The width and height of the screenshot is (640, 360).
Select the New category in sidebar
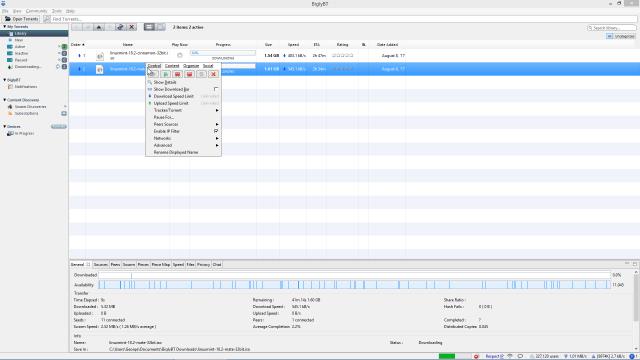pyautogui.click(x=19, y=40)
